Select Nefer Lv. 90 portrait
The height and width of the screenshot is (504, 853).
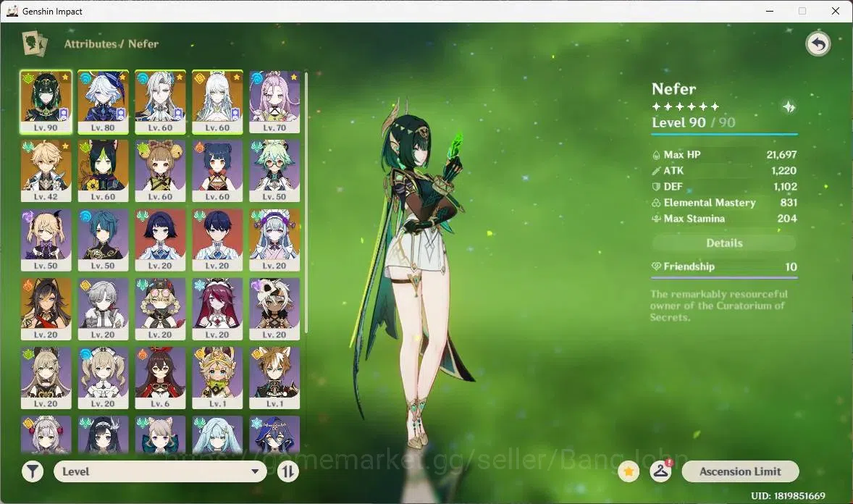(46, 102)
